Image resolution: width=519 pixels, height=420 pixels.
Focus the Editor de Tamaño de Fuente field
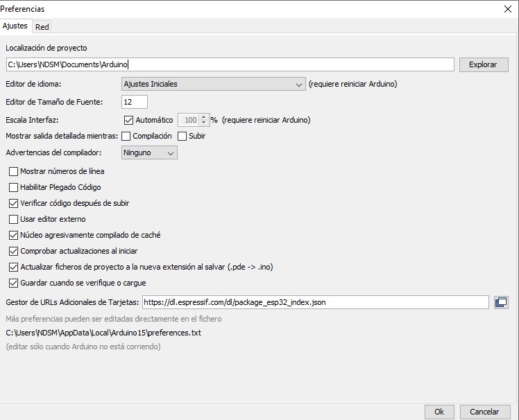(x=135, y=102)
